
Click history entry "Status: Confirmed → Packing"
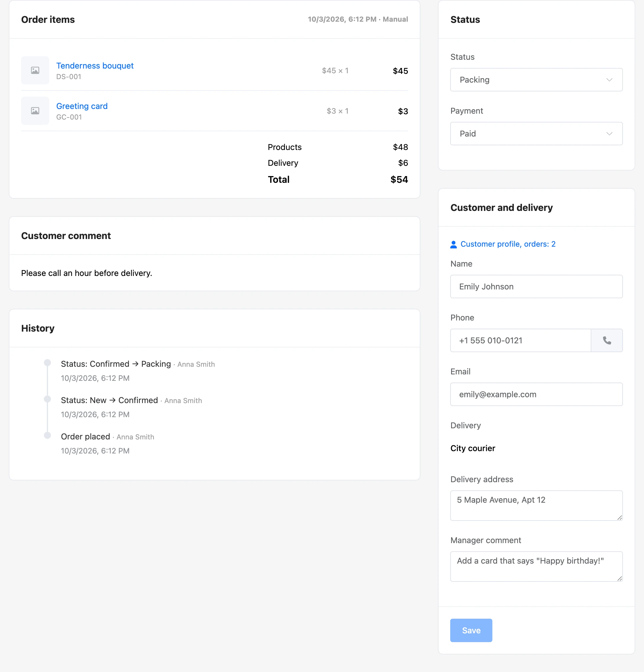pyautogui.click(x=116, y=364)
